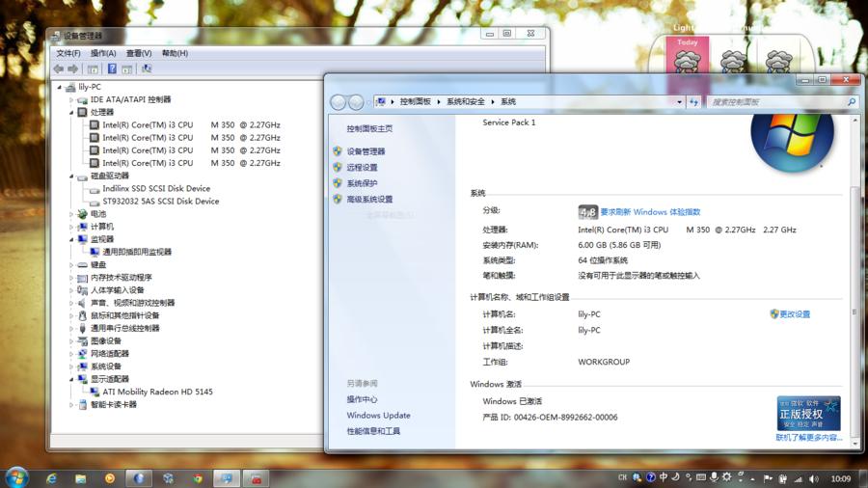Open the address bar history dropdown arrow

(679, 102)
